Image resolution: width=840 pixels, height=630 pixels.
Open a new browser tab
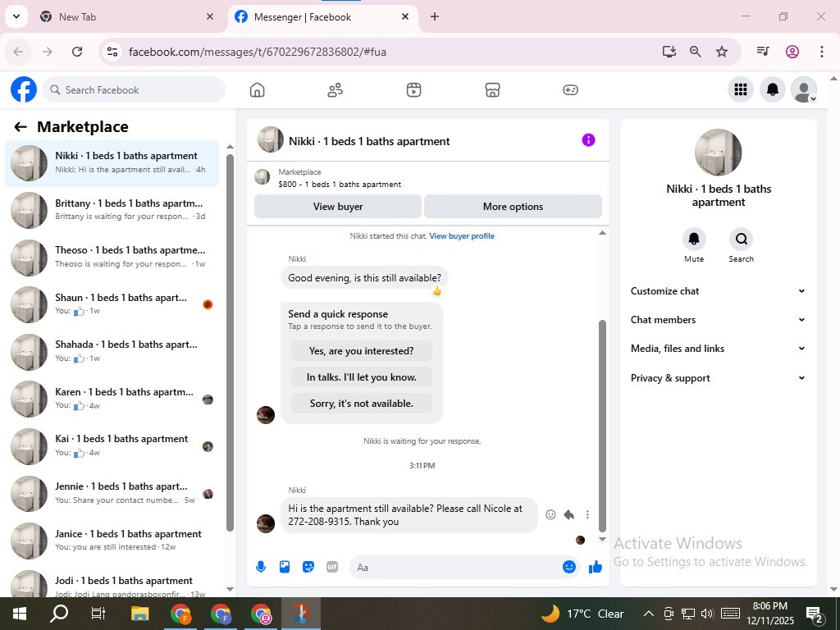[435, 16]
